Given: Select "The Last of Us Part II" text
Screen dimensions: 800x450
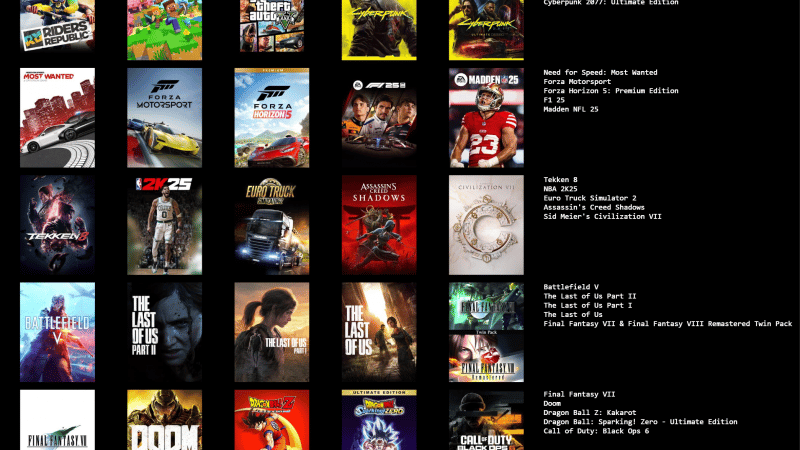Looking at the screenshot, I should pyautogui.click(x=590, y=296).
